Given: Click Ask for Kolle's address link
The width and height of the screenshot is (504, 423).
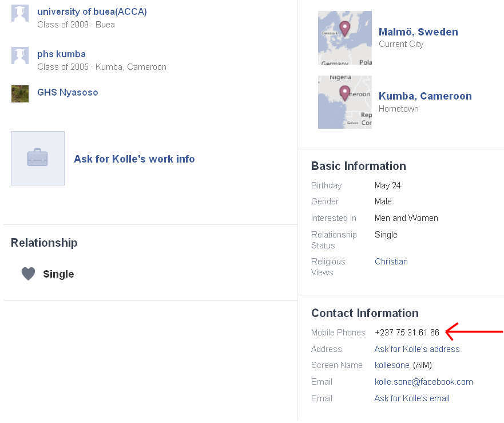Looking at the screenshot, I should 417,349.
